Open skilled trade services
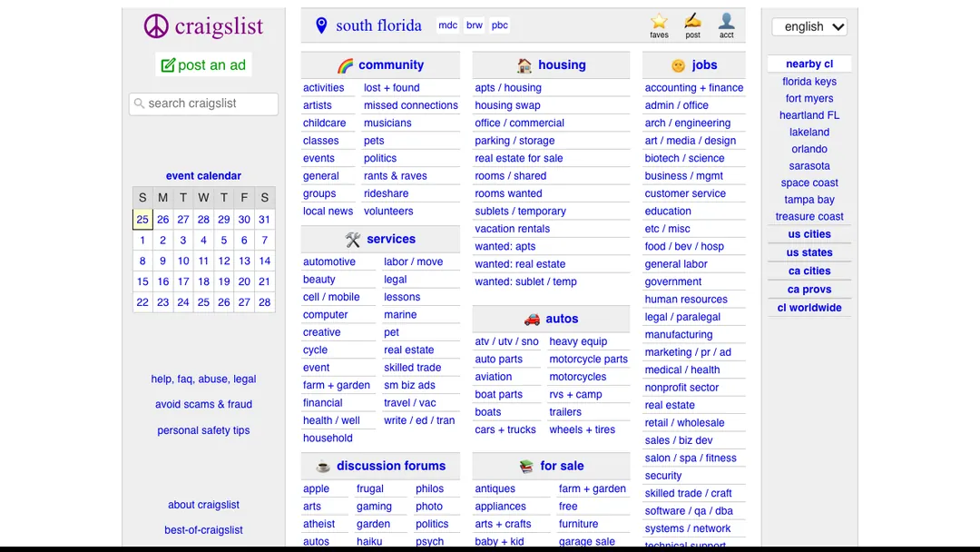 (413, 368)
